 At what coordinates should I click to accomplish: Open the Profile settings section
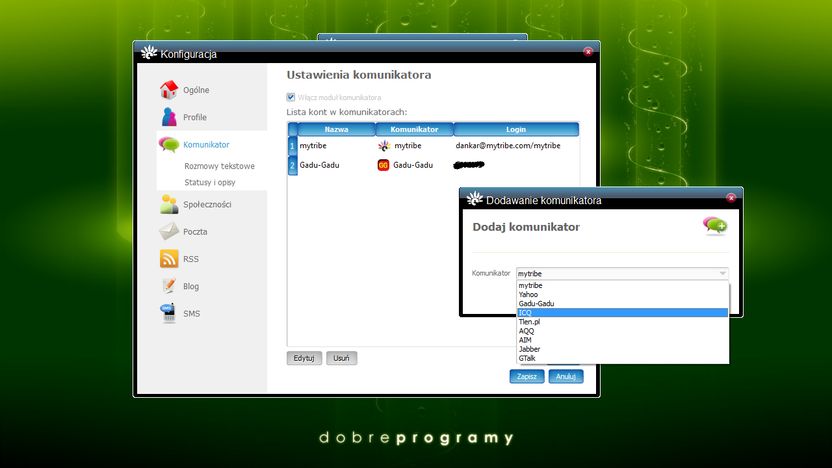195,117
